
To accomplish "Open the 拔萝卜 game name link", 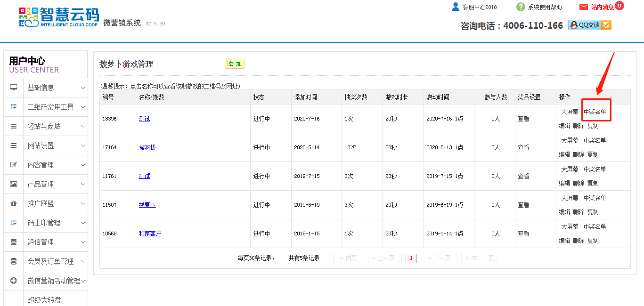I will point(147,205).
